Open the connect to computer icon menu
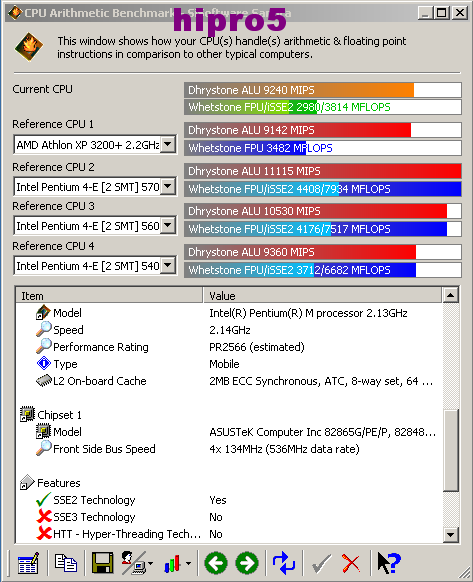Viewport: 473px width, 582px height. pyautogui.click(x=133, y=563)
